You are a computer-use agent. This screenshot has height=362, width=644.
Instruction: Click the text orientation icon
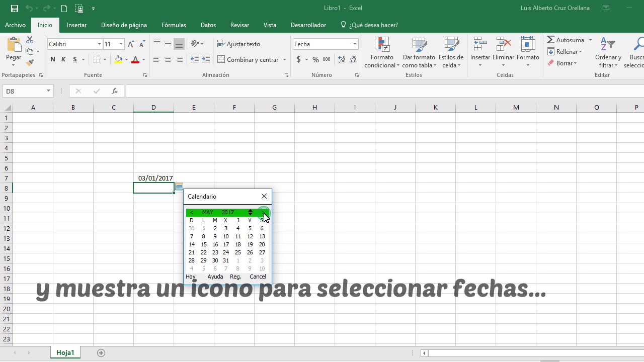195,44
